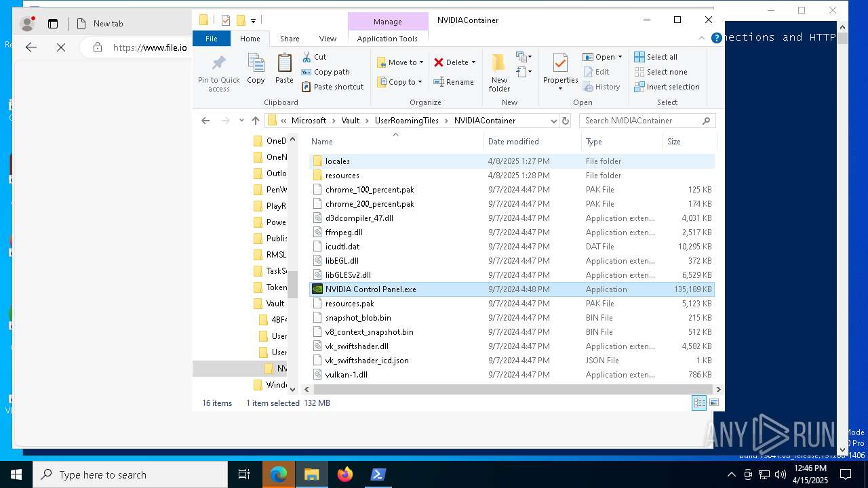Select the Vault folder in tree
Viewport: 868px width, 488px height.
click(x=269, y=304)
